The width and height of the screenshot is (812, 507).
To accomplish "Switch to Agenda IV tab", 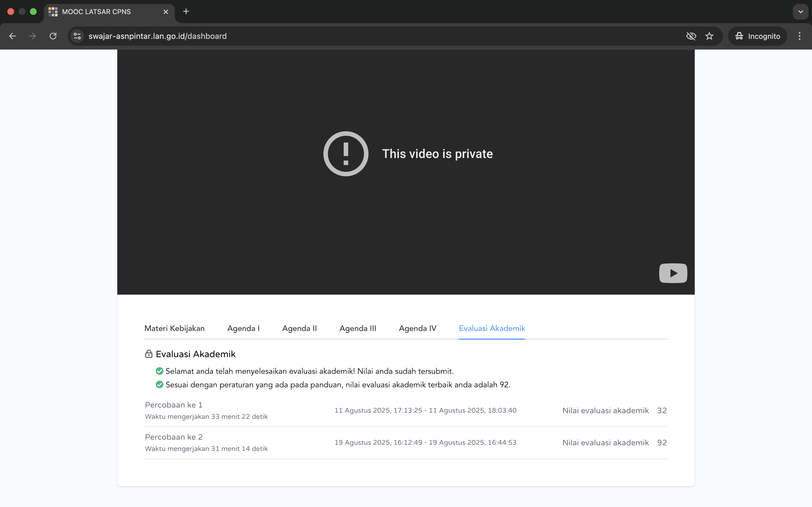I will tap(417, 328).
